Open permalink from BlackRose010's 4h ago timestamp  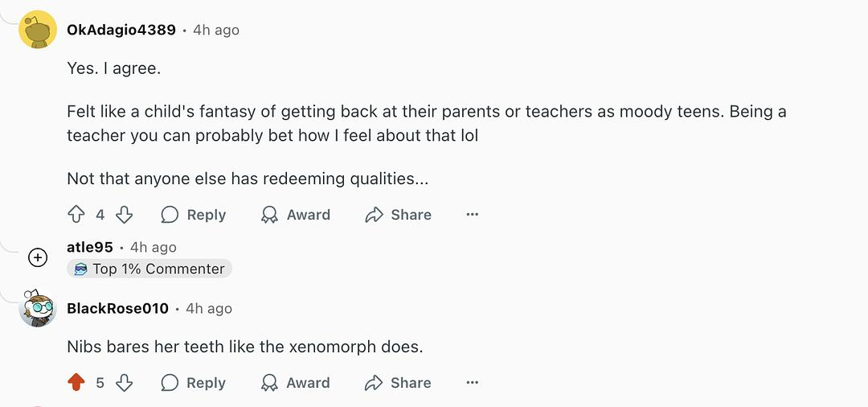pos(209,308)
